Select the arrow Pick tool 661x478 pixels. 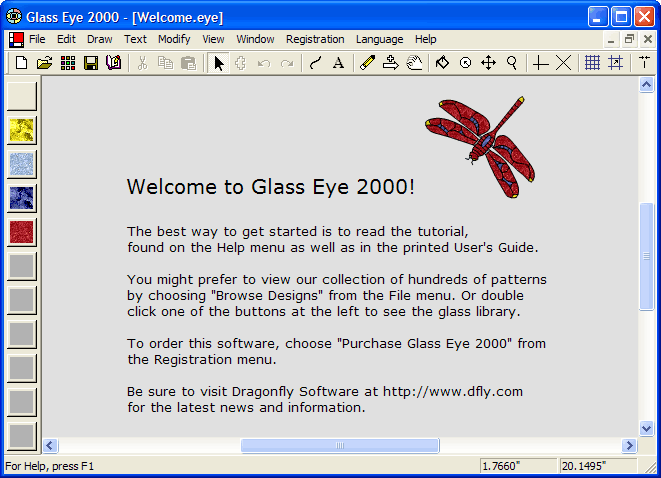tap(218, 63)
